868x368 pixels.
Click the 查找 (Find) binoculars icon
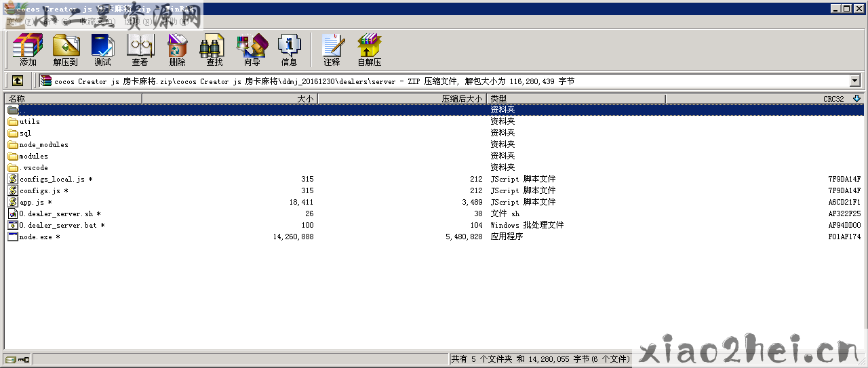214,45
